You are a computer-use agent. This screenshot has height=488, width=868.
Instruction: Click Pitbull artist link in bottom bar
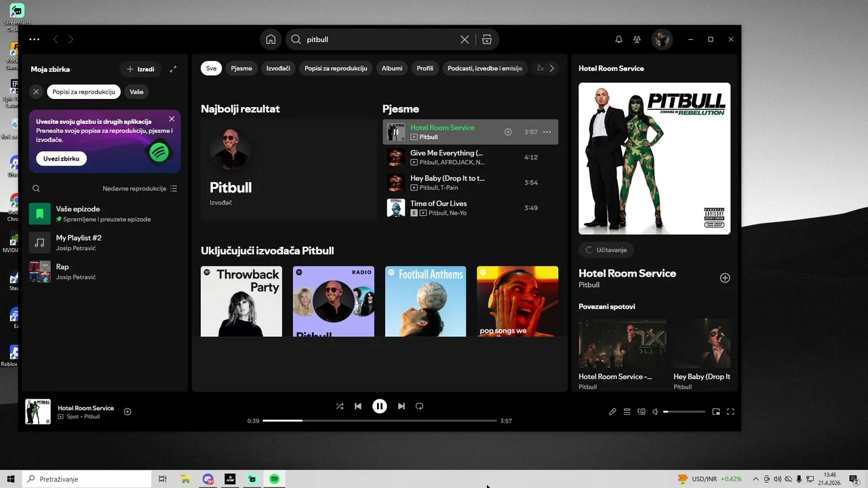pyautogui.click(x=92, y=416)
